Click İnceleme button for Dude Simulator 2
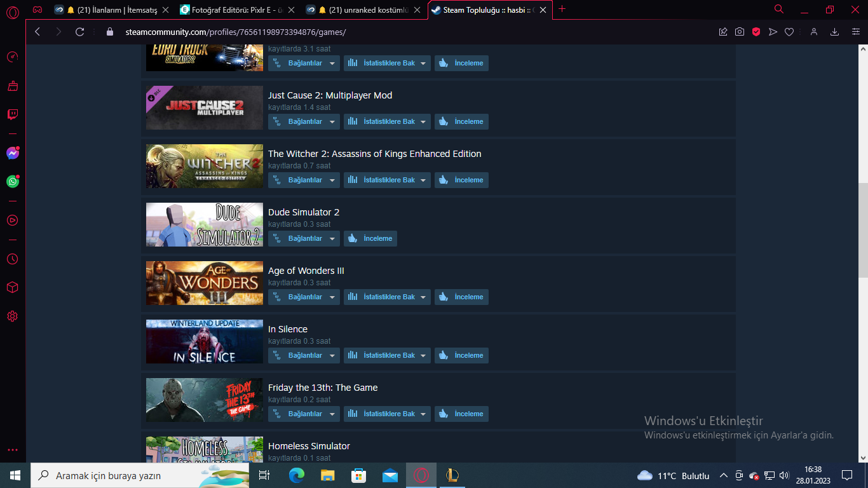 point(370,238)
